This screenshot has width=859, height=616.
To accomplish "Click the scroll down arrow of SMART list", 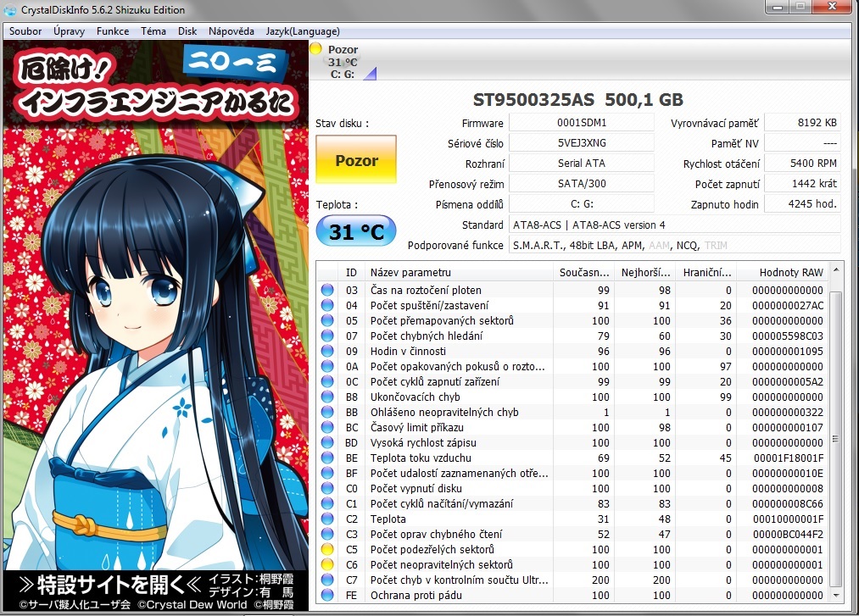I will click(836, 595).
